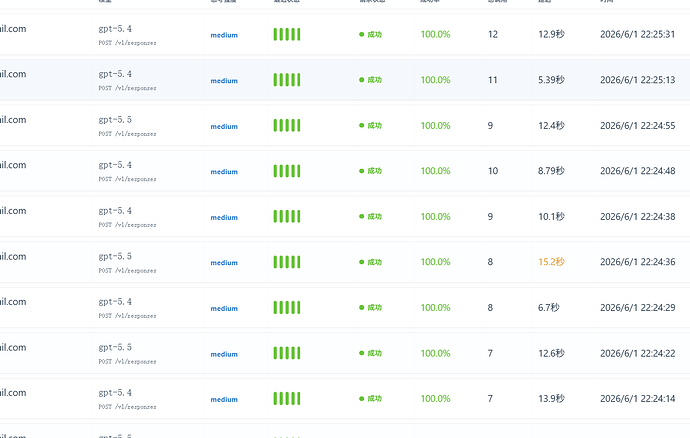Select the orange 15.2秒 latency value
The height and width of the screenshot is (438, 690).
[x=551, y=262]
